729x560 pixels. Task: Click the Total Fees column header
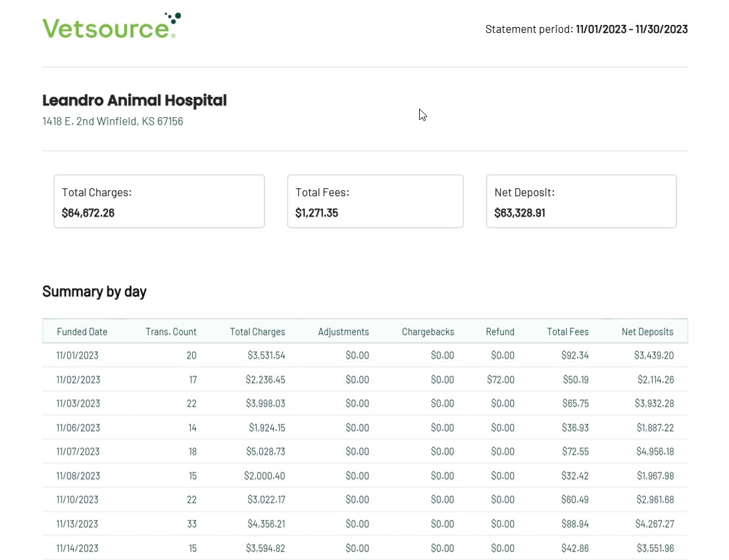[x=568, y=332]
